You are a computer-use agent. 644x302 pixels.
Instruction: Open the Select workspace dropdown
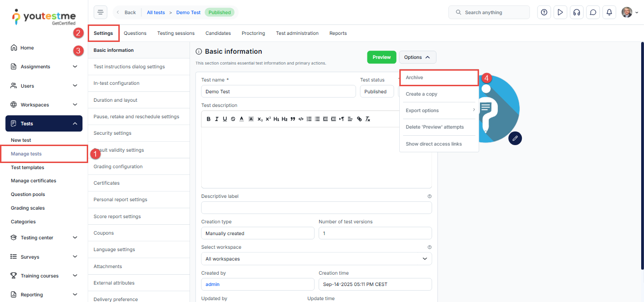316,259
